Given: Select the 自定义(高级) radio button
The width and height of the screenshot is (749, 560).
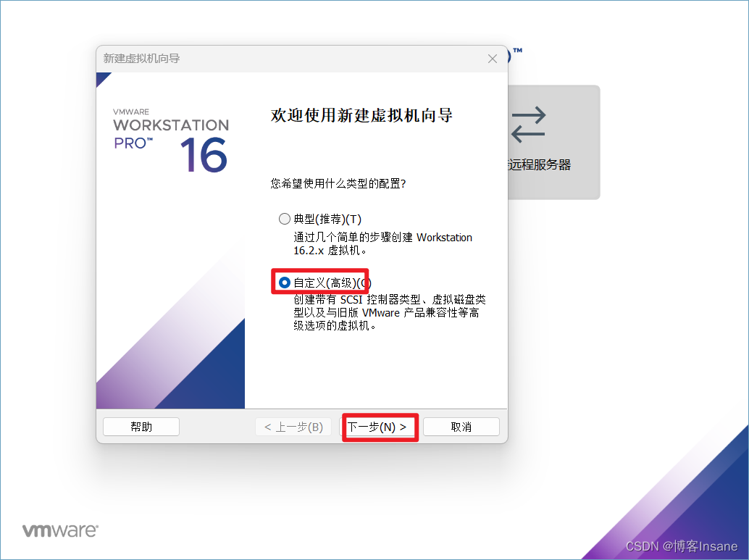Looking at the screenshot, I should [285, 280].
